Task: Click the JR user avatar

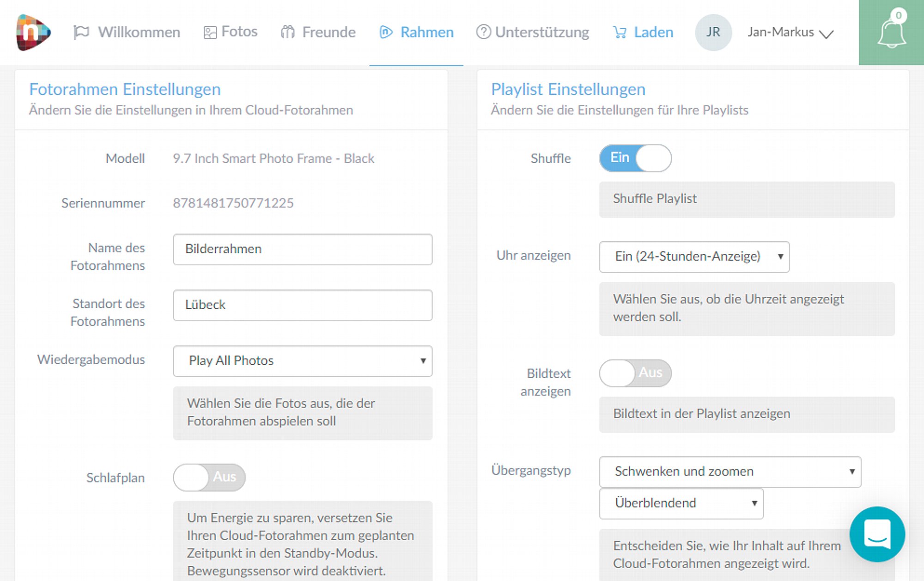Action: (713, 32)
